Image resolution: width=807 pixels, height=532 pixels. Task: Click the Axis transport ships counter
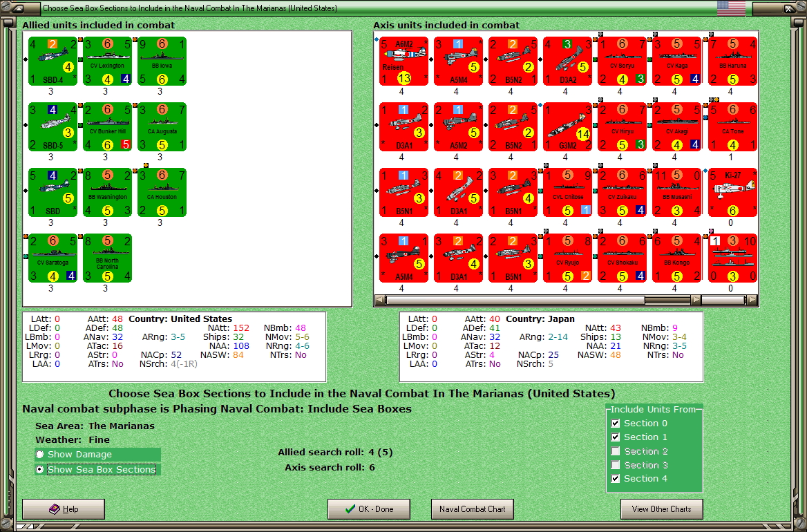(733, 258)
